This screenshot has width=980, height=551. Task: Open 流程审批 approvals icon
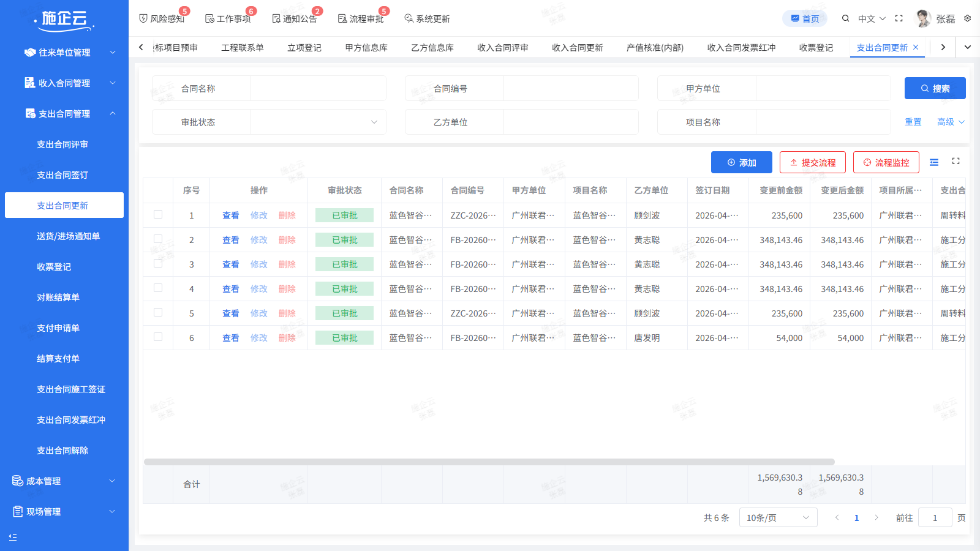point(342,19)
